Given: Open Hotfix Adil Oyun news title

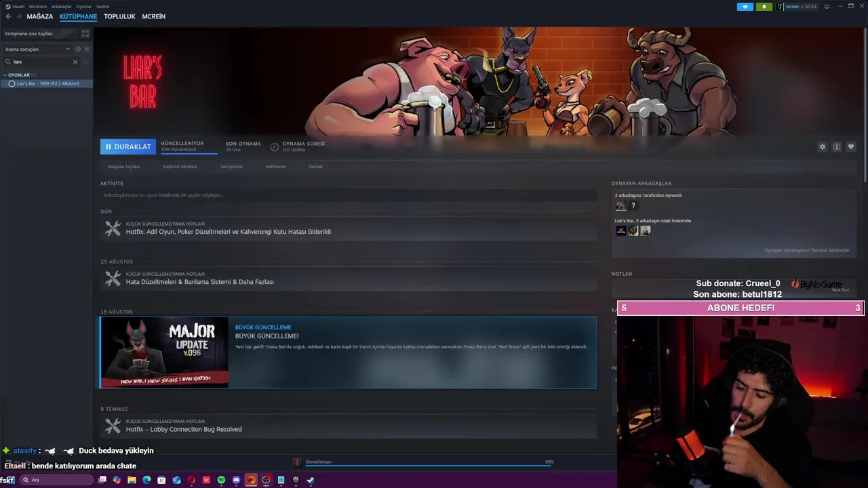Looking at the screenshot, I should click(229, 232).
